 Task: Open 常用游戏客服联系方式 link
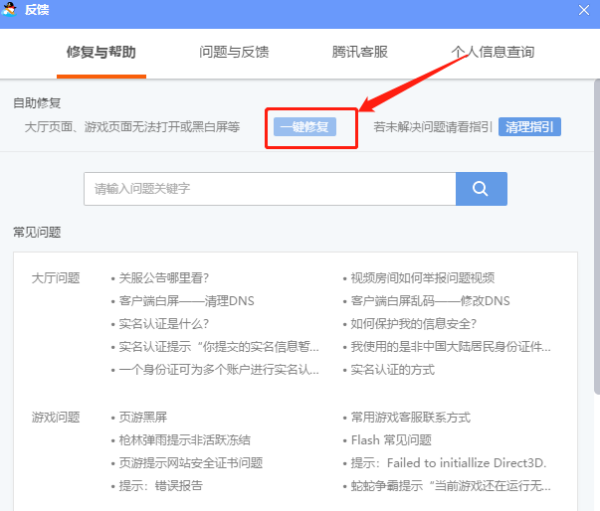[410, 417]
